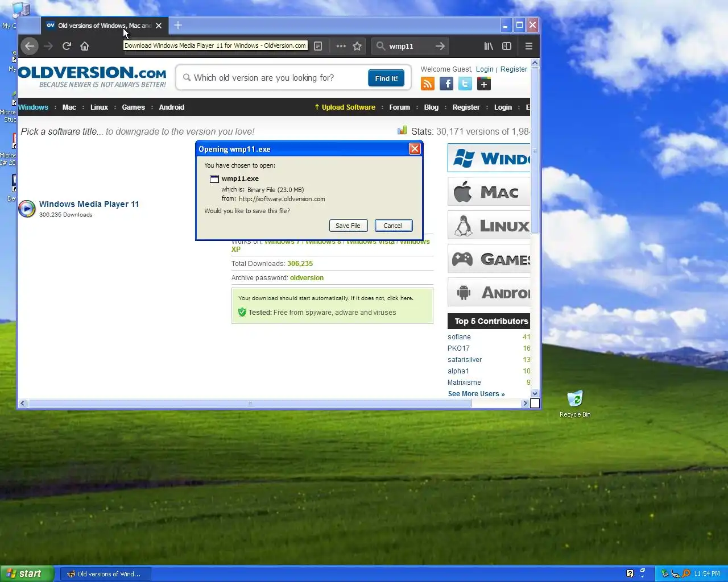Viewport: 728px width, 582px height.
Task: Click Register link beside Welcome Guest
Action: [514, 69]
